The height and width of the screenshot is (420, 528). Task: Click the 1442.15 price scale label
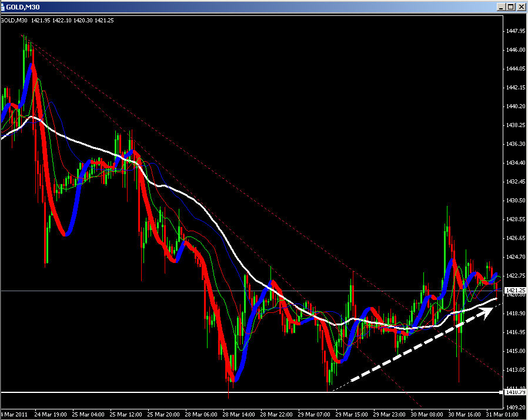pos(516,88)
